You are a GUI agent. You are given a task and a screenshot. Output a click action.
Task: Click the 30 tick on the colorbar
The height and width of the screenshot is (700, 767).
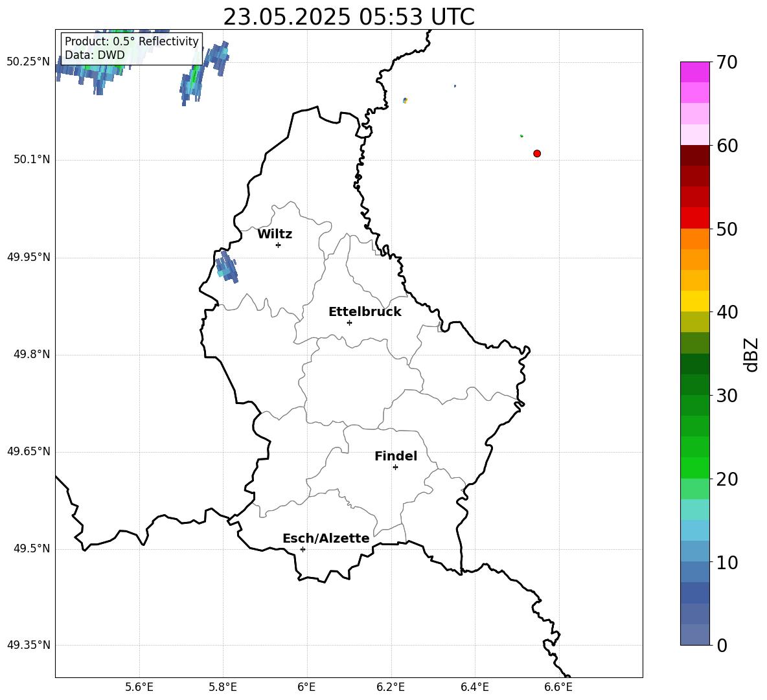[x=726, y=396]
